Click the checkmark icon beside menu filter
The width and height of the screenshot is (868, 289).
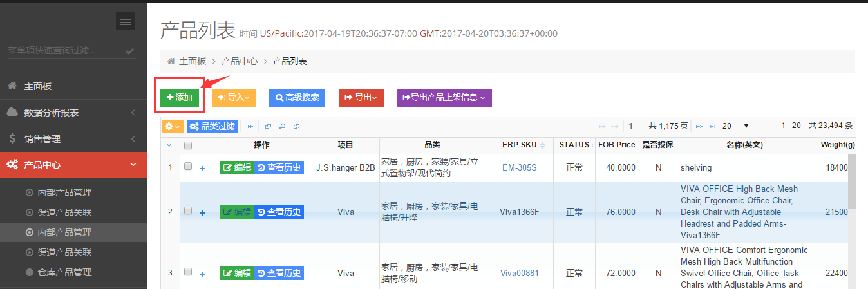pyautogui.click(x=130, y=51)
